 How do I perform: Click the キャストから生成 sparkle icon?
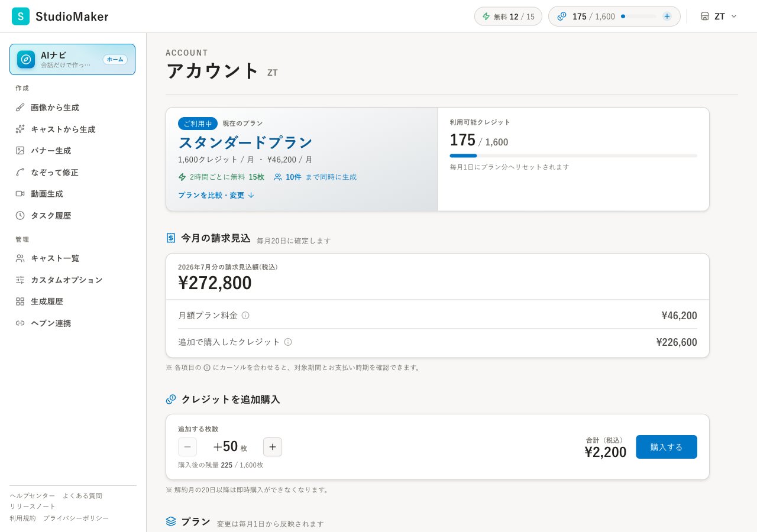point(20,129)
